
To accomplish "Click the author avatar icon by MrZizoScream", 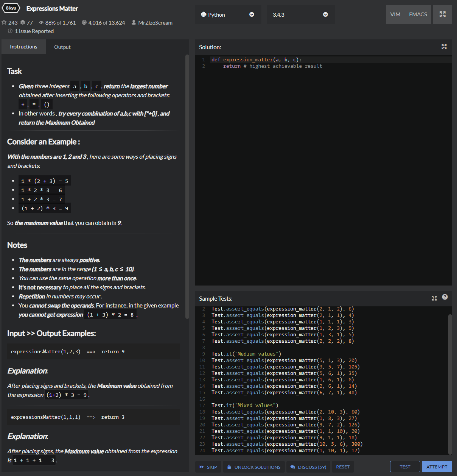I will 134,23.
